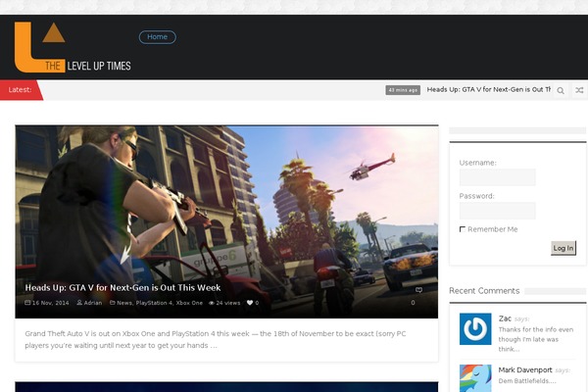
Task: Open the Xbox One category link
Action: (189, 303)
